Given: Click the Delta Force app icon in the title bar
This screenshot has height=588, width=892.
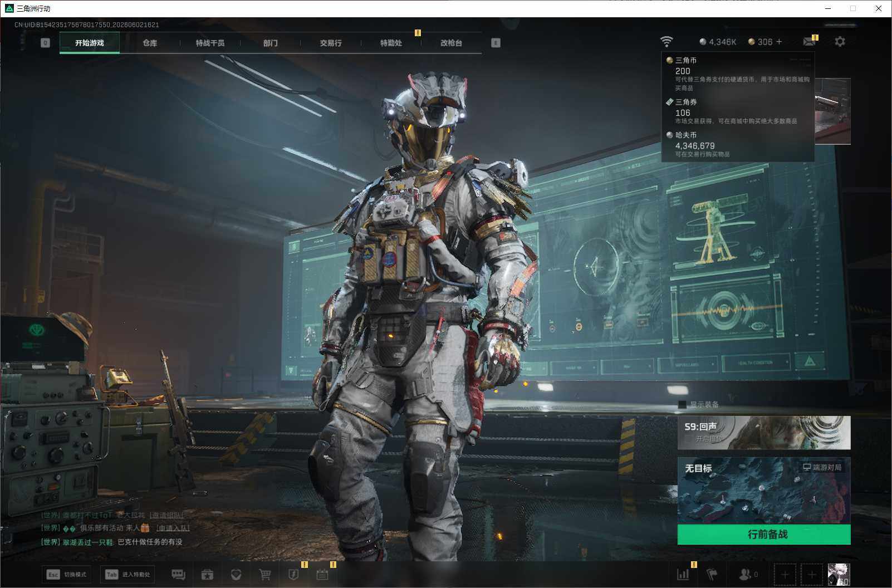Looking at the screenshot, I should 9,8.
